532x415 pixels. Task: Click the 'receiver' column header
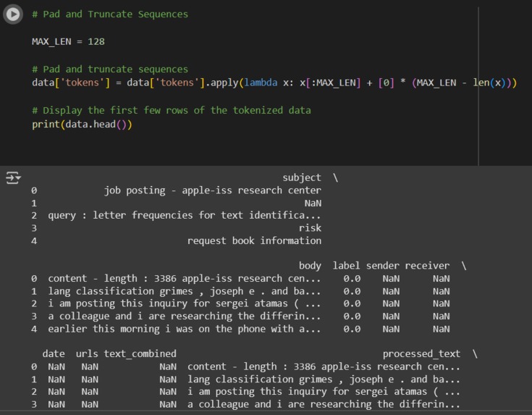pyautogui.click(x=427, y=266)
